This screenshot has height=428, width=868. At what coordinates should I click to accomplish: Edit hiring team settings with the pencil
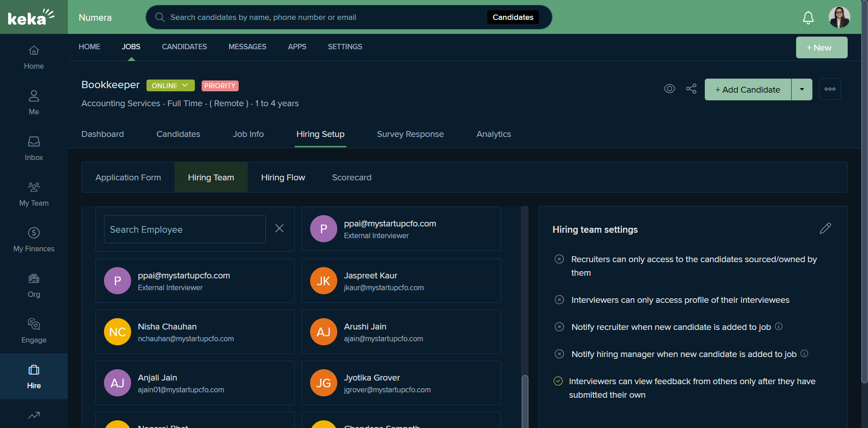click(x=826, y=228)
